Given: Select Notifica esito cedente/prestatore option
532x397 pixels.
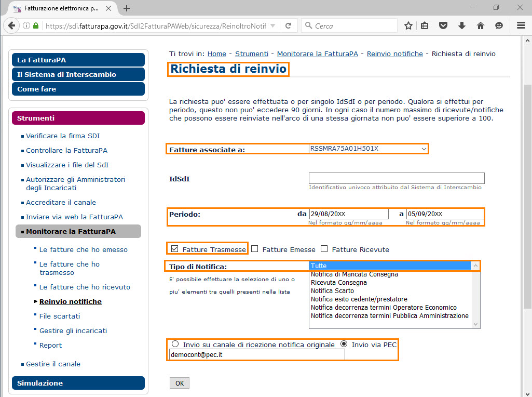Looking at the screenshot, I should 390,299.
